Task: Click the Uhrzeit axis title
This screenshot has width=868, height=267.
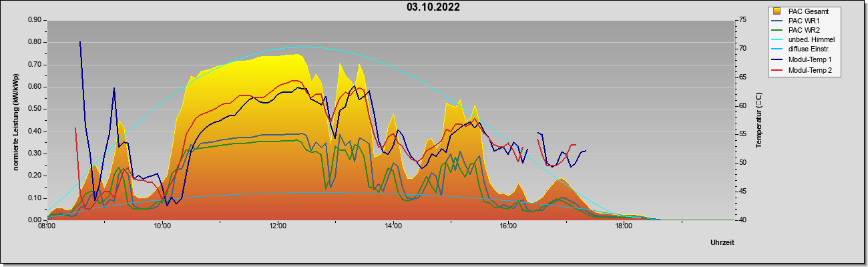Action: coord(722,243)
